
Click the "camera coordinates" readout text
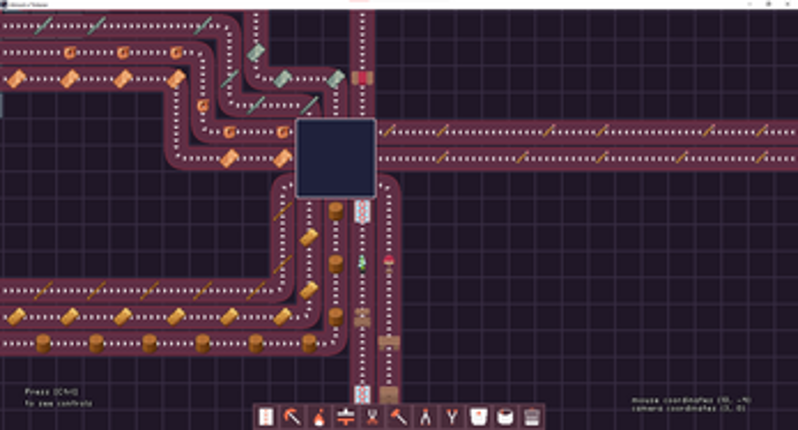click(x=689, y=408)
